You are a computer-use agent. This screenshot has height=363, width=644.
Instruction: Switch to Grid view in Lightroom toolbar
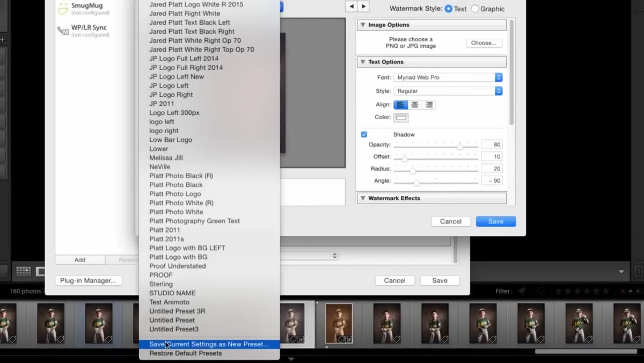pyautogui.click(x=23, y=272)
